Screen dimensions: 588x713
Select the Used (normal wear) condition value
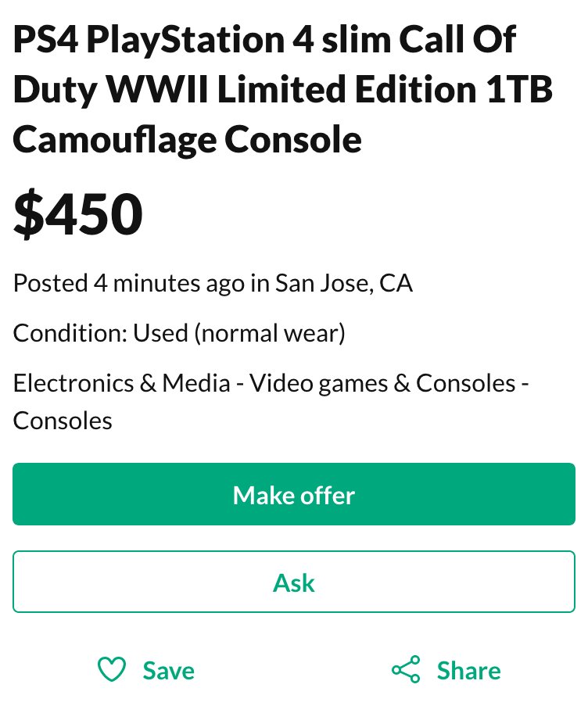coord(239,334)
